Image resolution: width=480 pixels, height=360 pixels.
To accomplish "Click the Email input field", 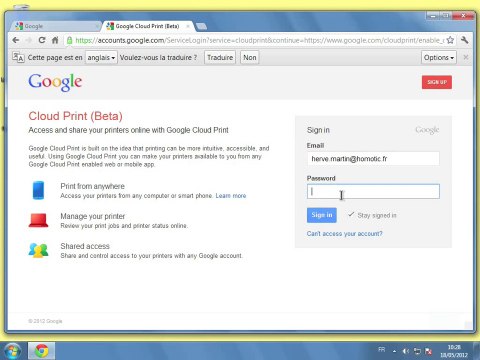I will pyautogui.click(x=373, y=159).
